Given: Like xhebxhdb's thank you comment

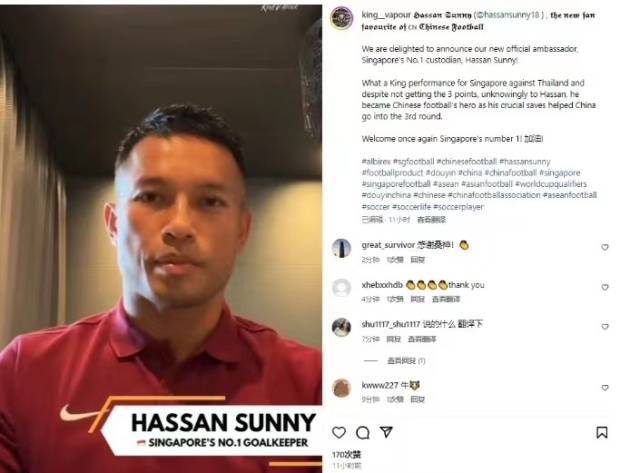Looking at the screenshot, I should (605, 287).
